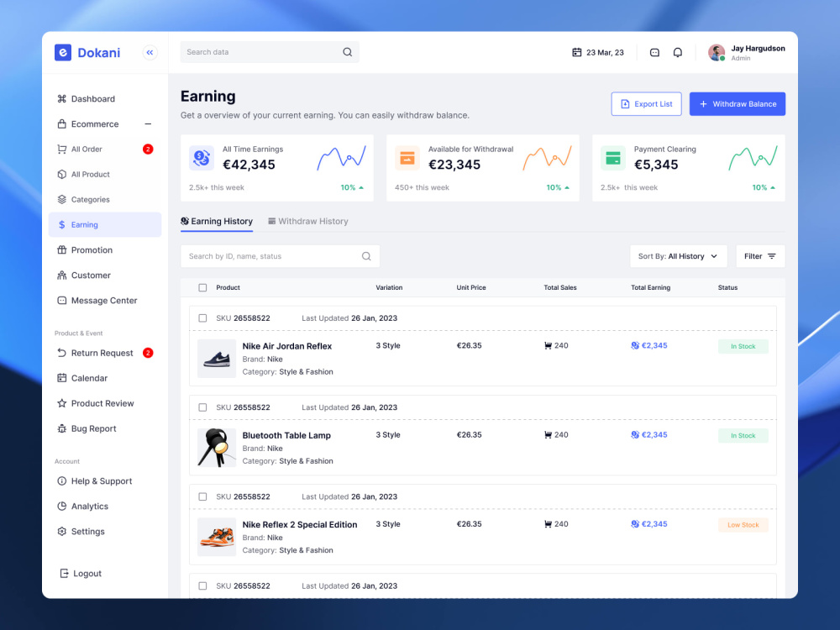
Task: Click Settings gear icon in sidebar
Action: (x=61, y=531)
